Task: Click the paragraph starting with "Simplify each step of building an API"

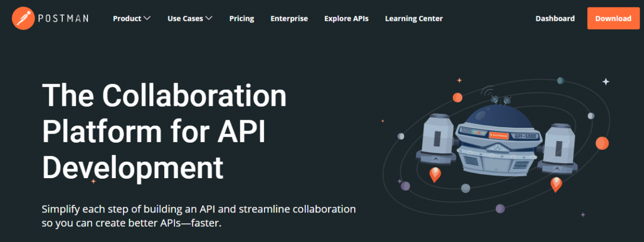Action: pyautogui.click(x=199, y=215)
